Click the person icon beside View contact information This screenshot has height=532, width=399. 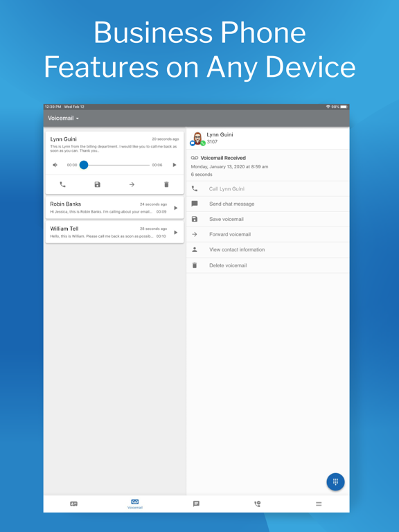click(x=195, y=249)
